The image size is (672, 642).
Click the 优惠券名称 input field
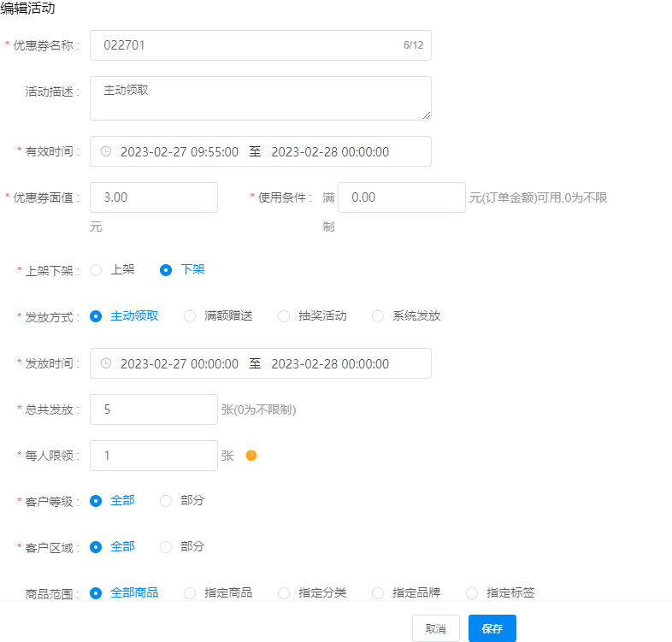(x=248, y=45)
